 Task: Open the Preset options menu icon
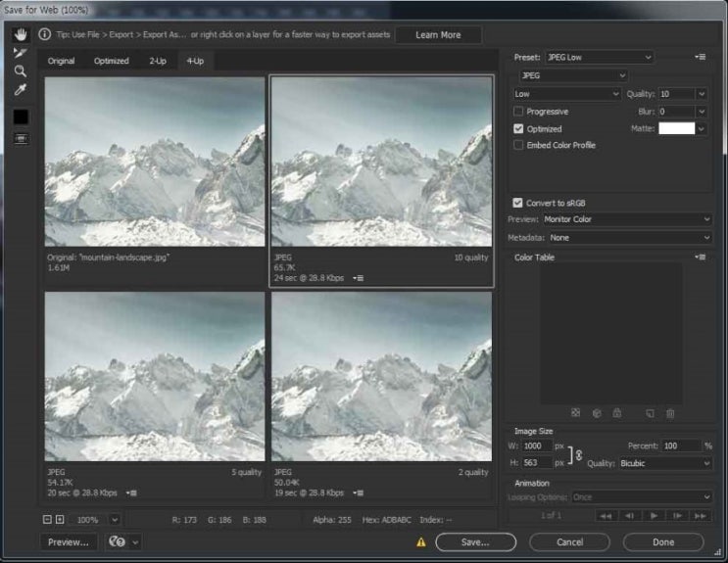coord(701,58)
